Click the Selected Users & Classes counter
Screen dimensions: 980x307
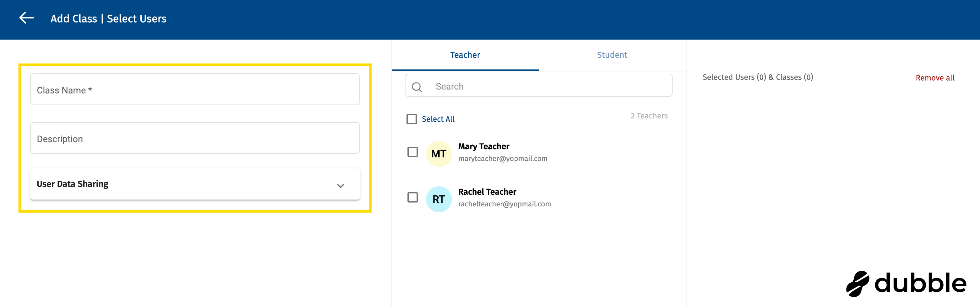click(757, 77)
